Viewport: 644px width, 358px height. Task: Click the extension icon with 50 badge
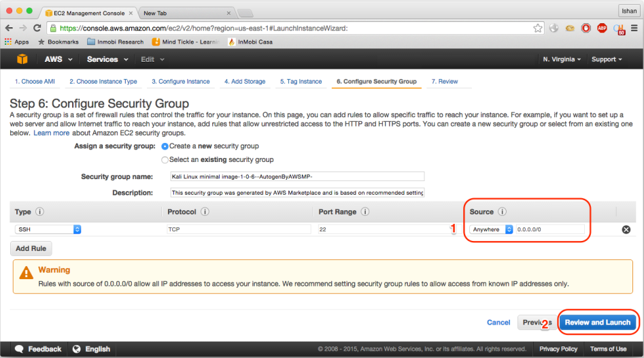tap(619, 29)
